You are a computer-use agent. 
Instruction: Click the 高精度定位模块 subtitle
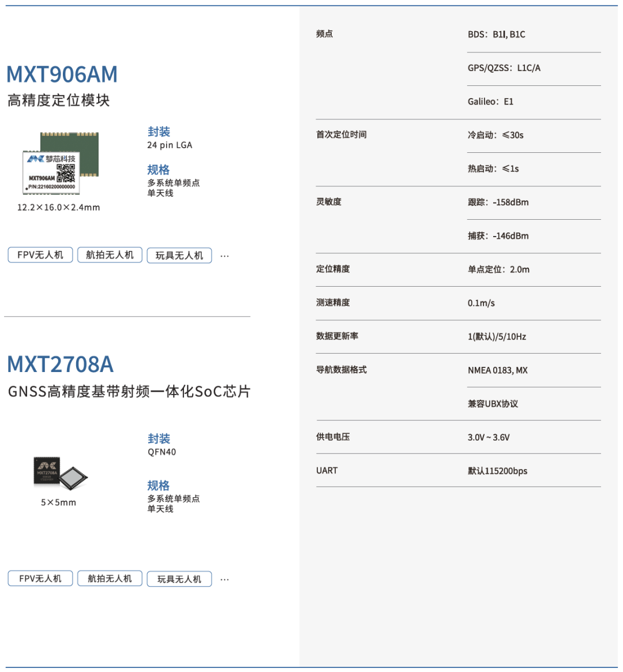(59, 100)
